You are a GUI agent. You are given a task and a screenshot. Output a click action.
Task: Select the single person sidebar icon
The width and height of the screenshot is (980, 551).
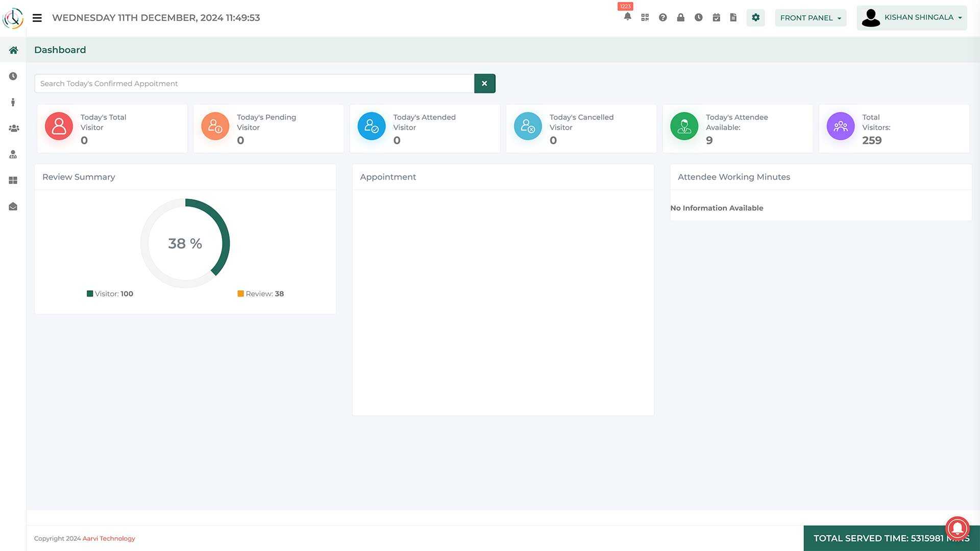click(13, 102)
